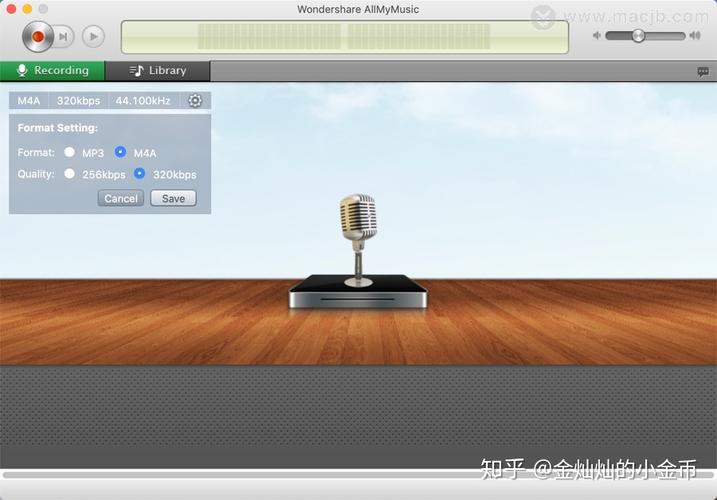Open the feedback chat bubble icon
This screenshot has width=717, height=500.
click(703, 71)
